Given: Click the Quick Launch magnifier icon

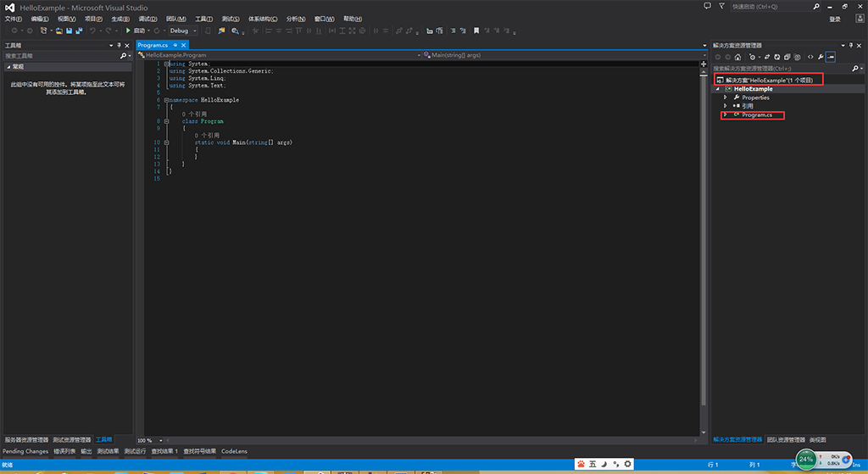Looking at the screenshot, I should point(816,7).
